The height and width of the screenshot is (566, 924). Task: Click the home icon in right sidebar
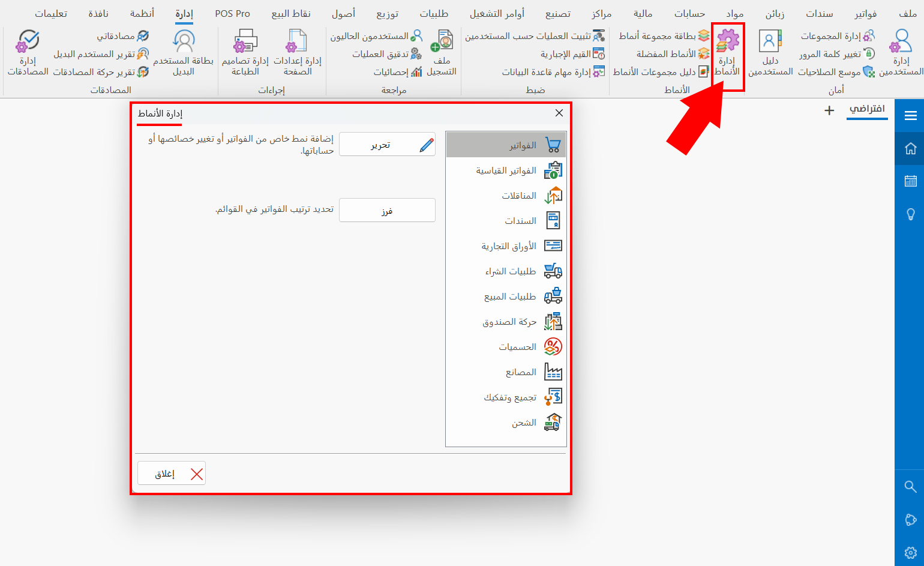click(x=910, y=148)
